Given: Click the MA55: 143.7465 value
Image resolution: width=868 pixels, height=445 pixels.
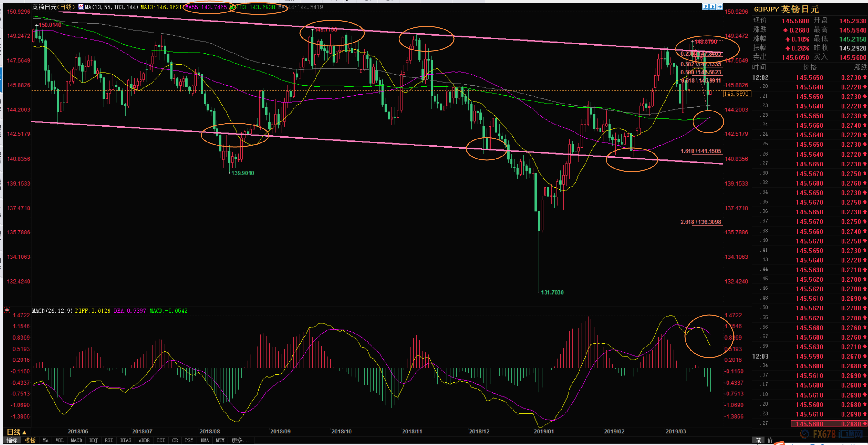Looking at the screenshot, I should tap(206, 7).
